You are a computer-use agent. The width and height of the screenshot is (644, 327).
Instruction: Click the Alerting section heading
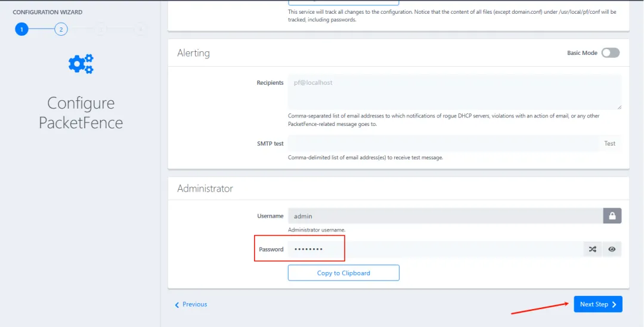pos(193,53)
